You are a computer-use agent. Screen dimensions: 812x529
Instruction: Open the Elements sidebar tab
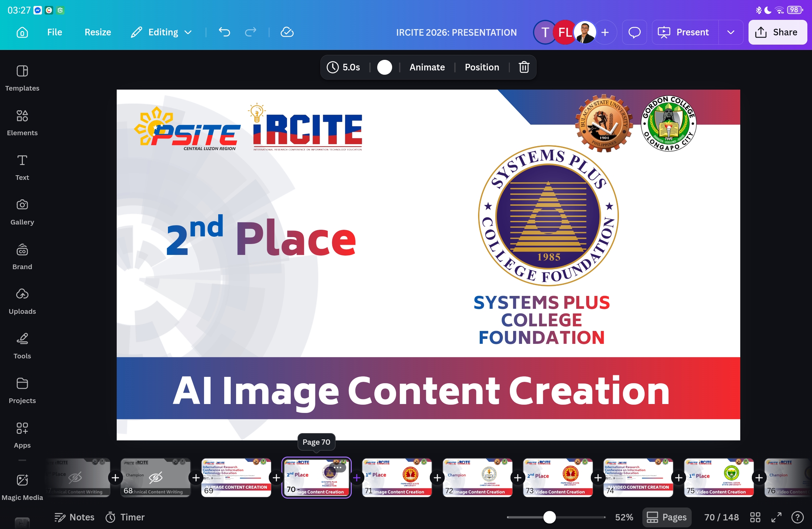coord(22,123)
